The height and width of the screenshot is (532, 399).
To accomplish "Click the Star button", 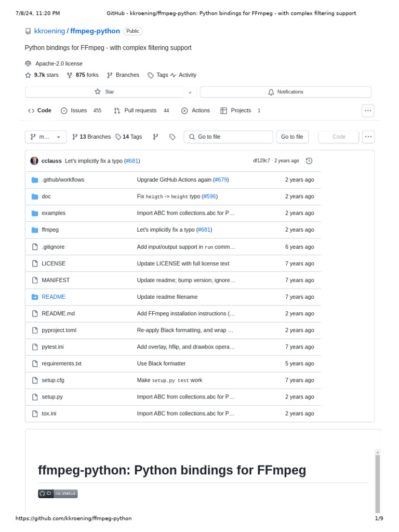I will pos(105,92).
